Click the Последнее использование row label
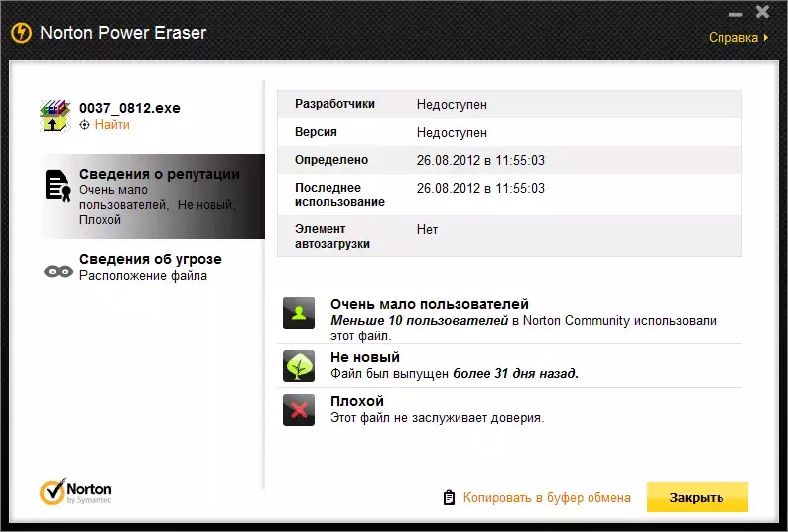788x532 pixels. pyautogui.click(x=339, y=195)
